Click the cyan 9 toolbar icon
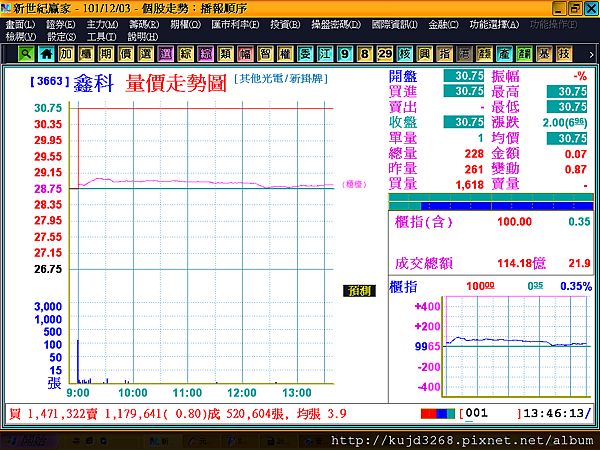 point(345,54)
